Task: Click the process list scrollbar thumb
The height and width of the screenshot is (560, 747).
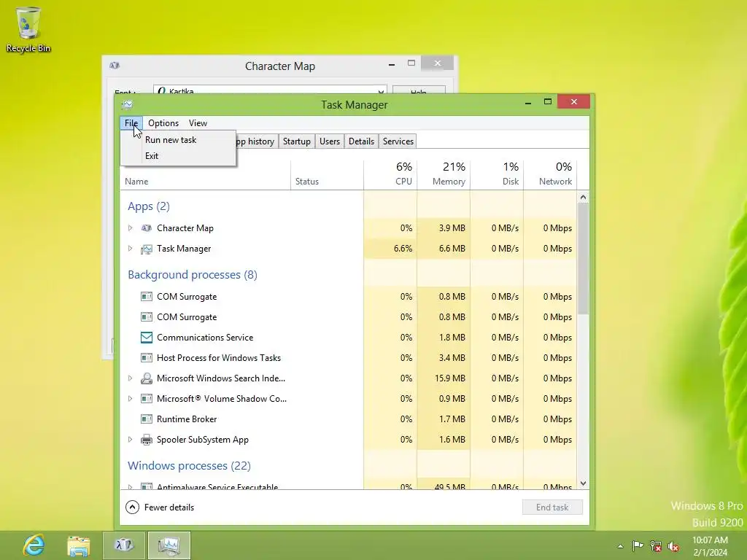Action: coord(583,259)
